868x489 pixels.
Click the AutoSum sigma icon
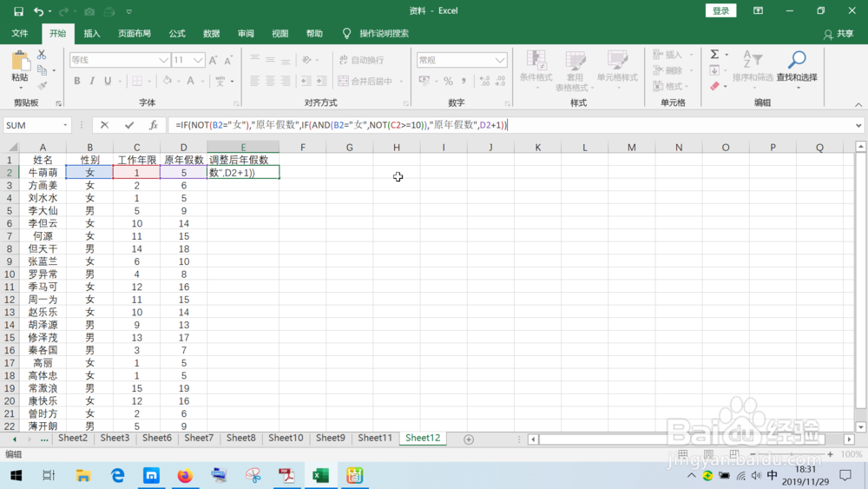pyautogui.click(x=714, y=54)
